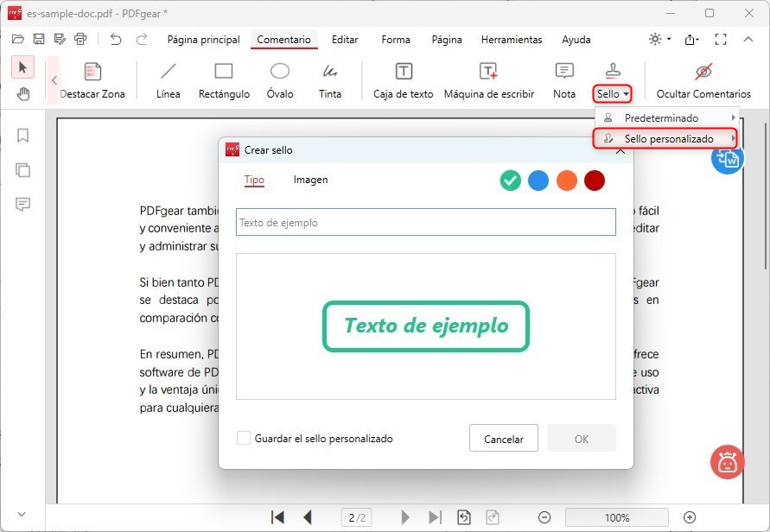Pick the blue stamp color swatch
The image size is (770, 532).
pyautogui.click(x=538, y=181)
